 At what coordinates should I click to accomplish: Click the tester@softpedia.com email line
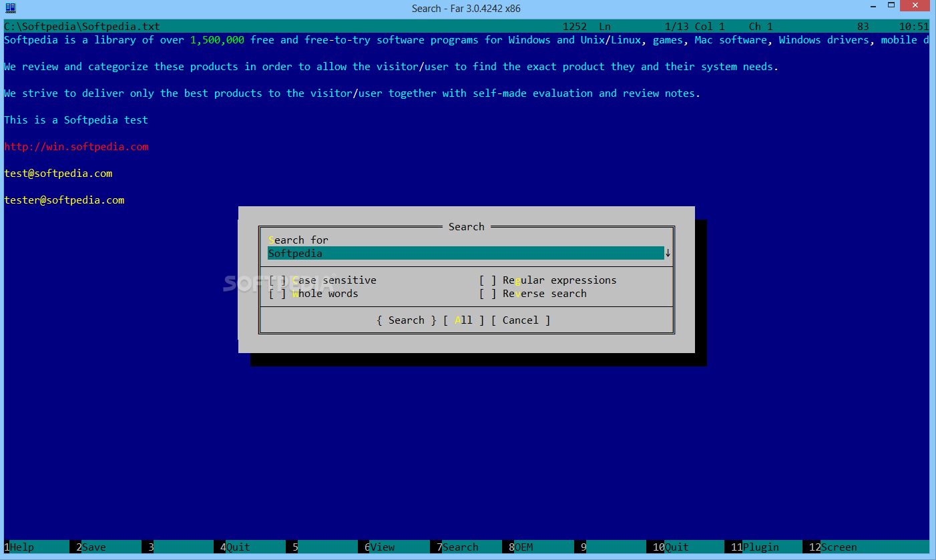[x=64, y=200]
